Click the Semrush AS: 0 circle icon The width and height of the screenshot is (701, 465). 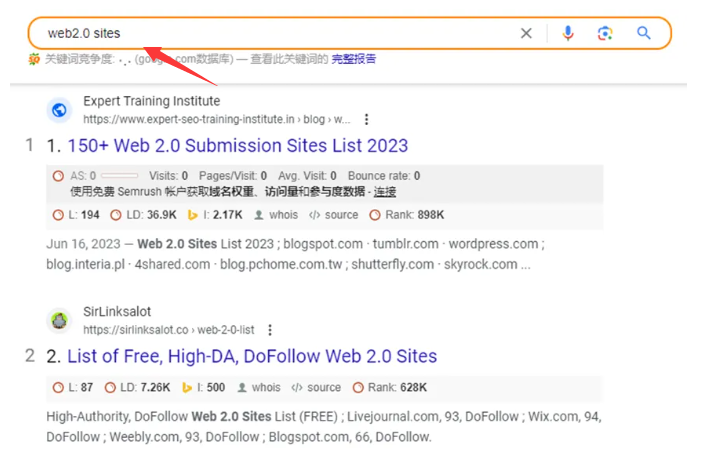pos(58,176)
